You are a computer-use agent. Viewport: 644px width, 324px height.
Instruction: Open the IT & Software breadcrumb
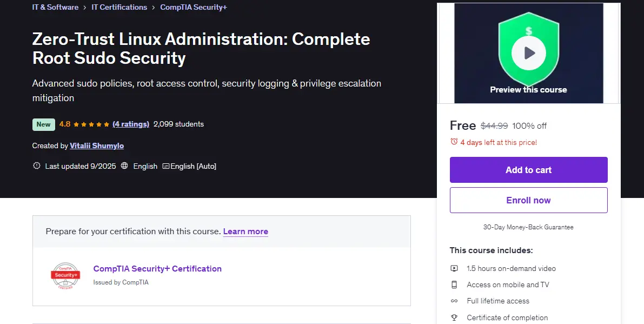click(56, 7)
